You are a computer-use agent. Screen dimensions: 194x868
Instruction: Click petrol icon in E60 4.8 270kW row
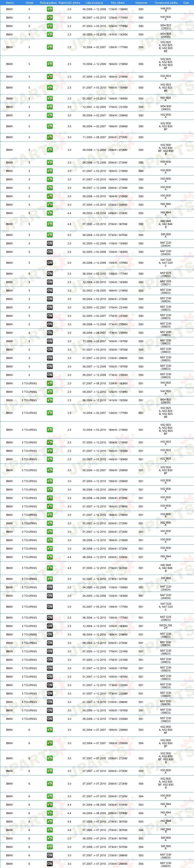pos(50,224)
